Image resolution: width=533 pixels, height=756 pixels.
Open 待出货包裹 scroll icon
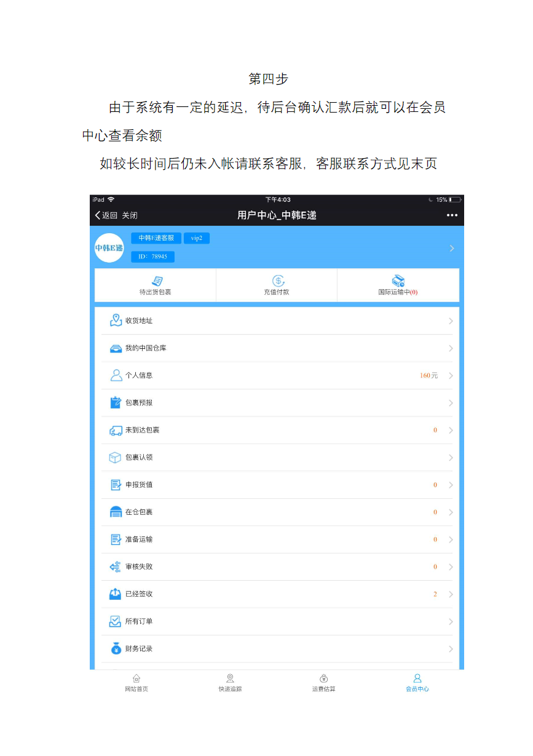[157, 281]
